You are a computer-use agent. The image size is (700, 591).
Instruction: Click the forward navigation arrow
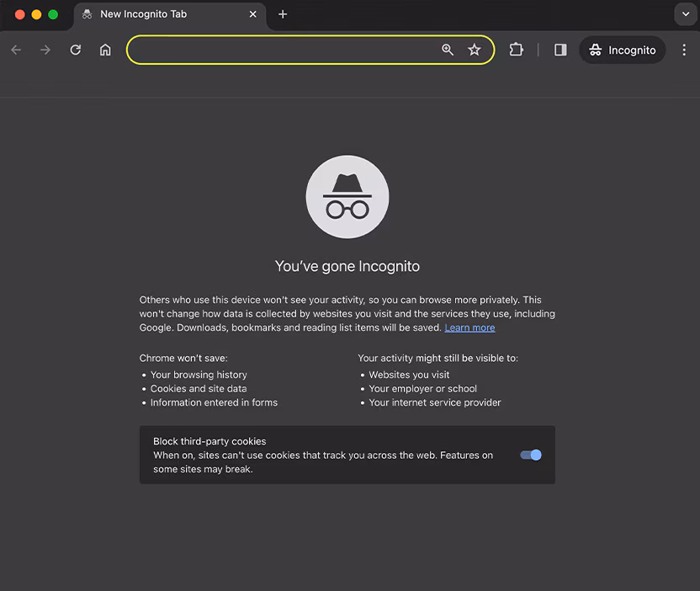[x=45, y=50]
